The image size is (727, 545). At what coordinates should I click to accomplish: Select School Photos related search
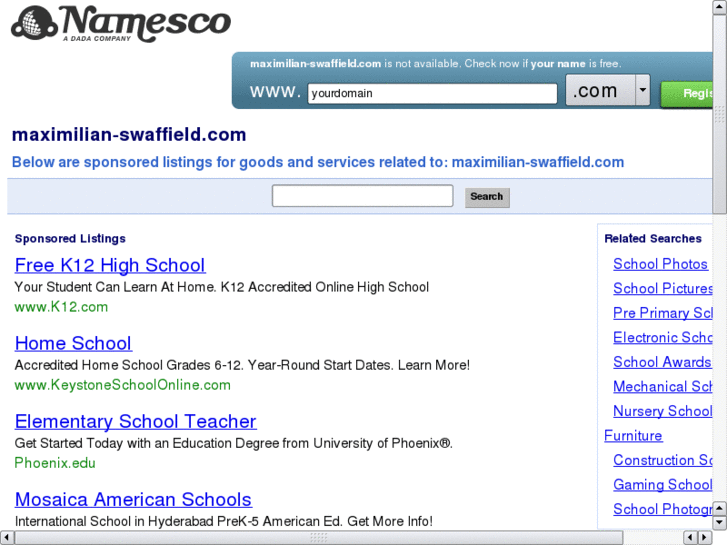660,264
